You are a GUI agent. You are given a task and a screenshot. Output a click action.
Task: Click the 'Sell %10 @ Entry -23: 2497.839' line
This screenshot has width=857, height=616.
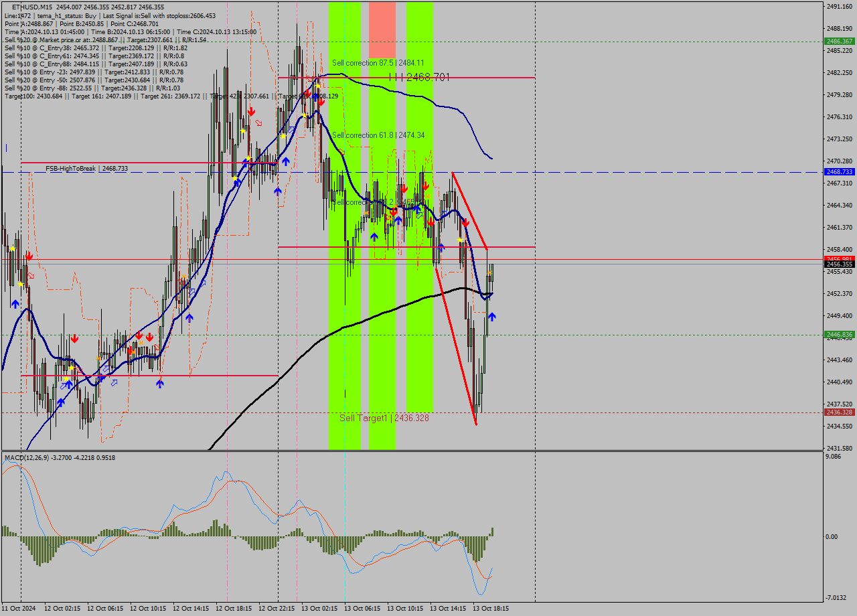pos(94,72)
